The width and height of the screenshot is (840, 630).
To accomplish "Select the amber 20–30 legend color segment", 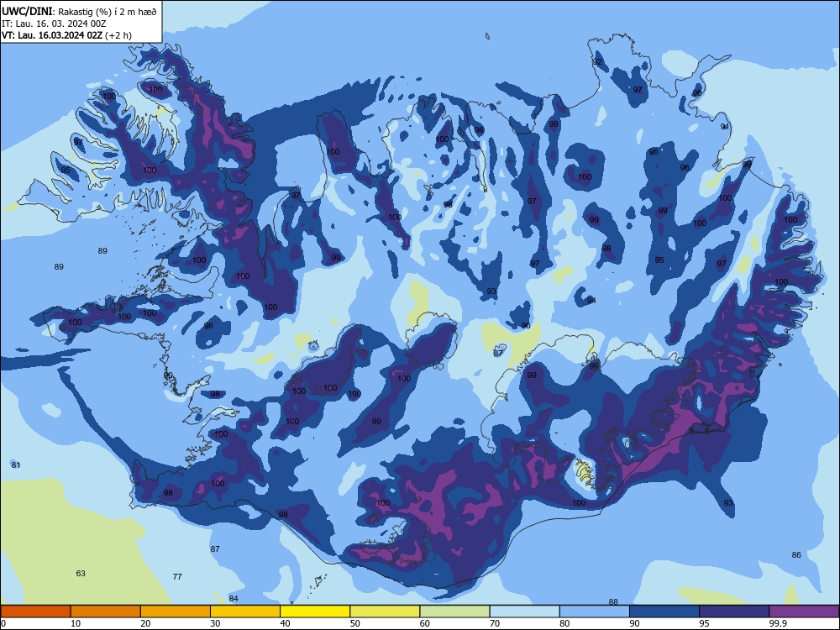I will pyautogui.click(x=176, y=612).
